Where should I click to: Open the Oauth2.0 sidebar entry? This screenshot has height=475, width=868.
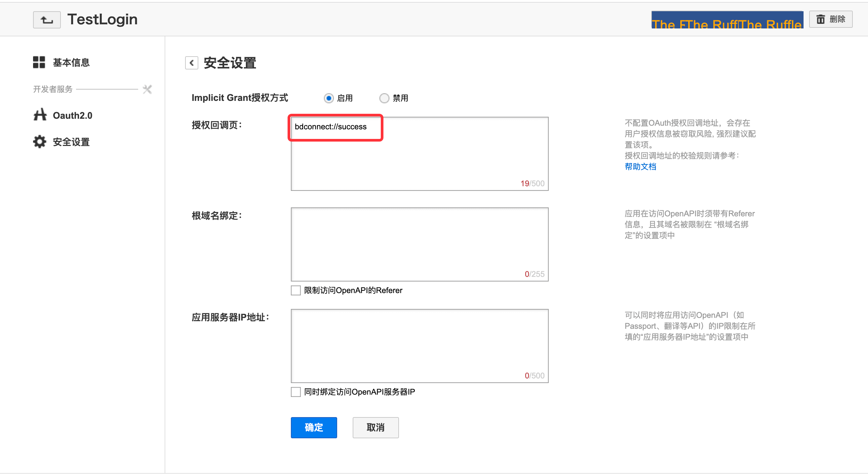click(x=72, y=116)
